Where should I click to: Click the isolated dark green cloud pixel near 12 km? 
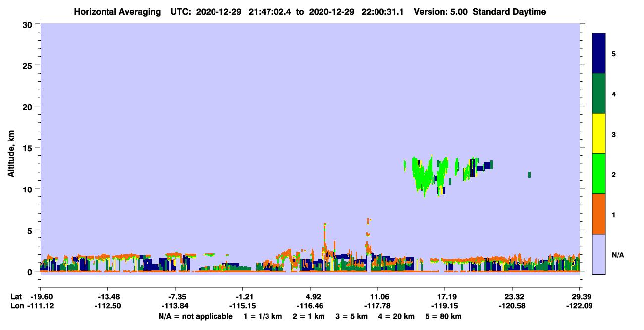click(x=529, y=174)
